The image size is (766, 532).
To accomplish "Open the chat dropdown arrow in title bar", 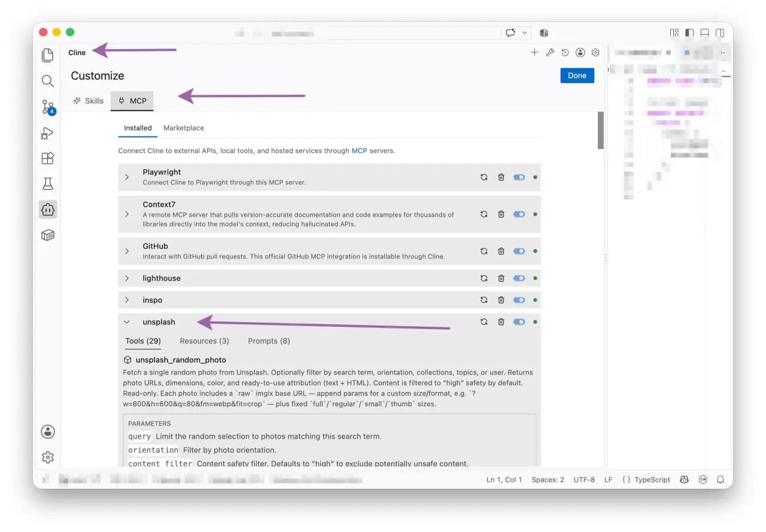I will [525, 33].
